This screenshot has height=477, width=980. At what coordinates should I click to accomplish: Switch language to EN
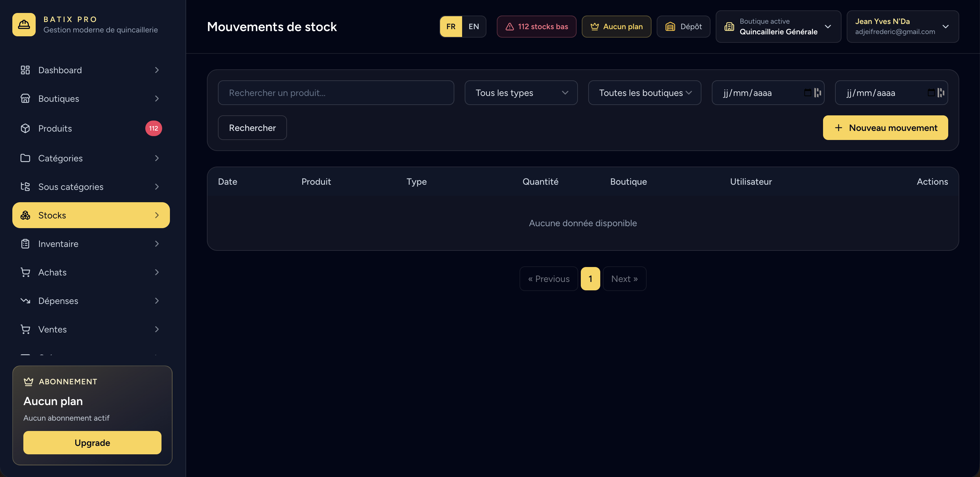point(474,27)
